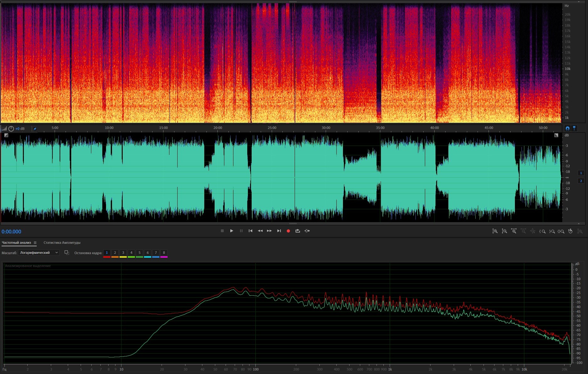Click zoom in amplitude icon
Screen dimensions: 588x374
(x=495, y=231)
